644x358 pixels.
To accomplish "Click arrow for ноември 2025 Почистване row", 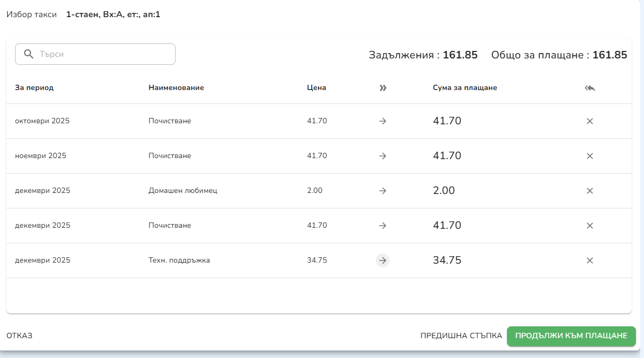I will (x=383, y=156).
